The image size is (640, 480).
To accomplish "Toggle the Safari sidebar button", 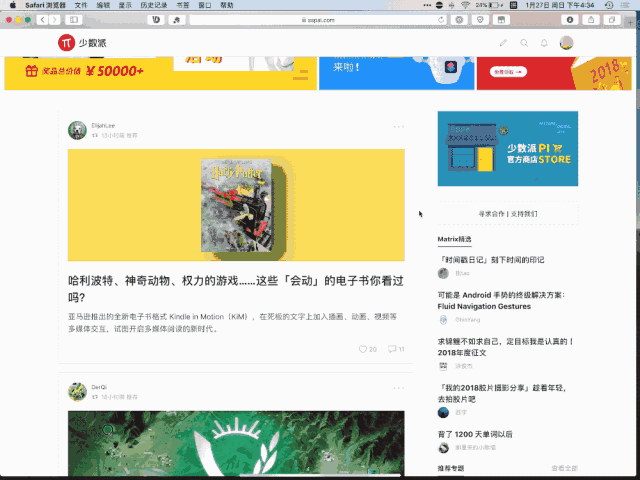I will click(74, 20).
